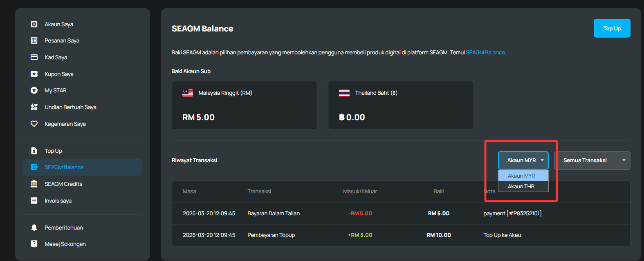Click Top Up ke Akau note
Viewport: 644px width, 261px height.
tap(502, 235)
